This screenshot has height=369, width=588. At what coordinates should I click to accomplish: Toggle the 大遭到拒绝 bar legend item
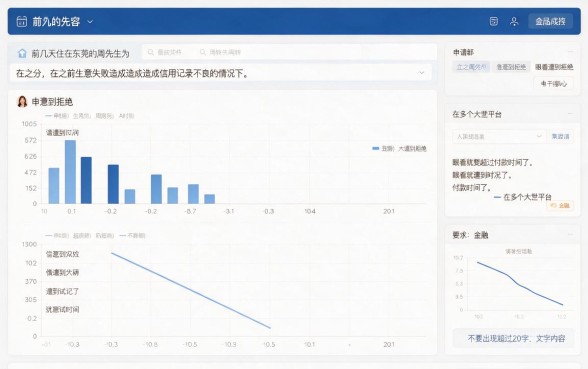[399, 148]
